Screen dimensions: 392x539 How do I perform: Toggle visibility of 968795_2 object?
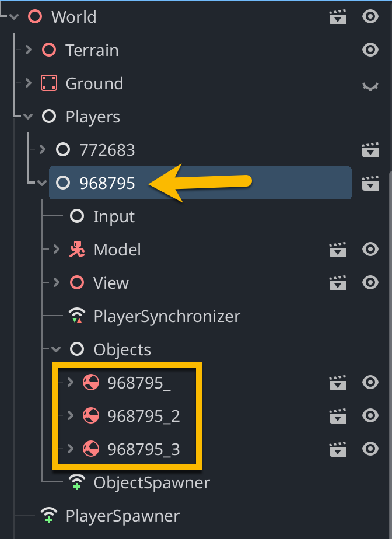pos(370,415)
